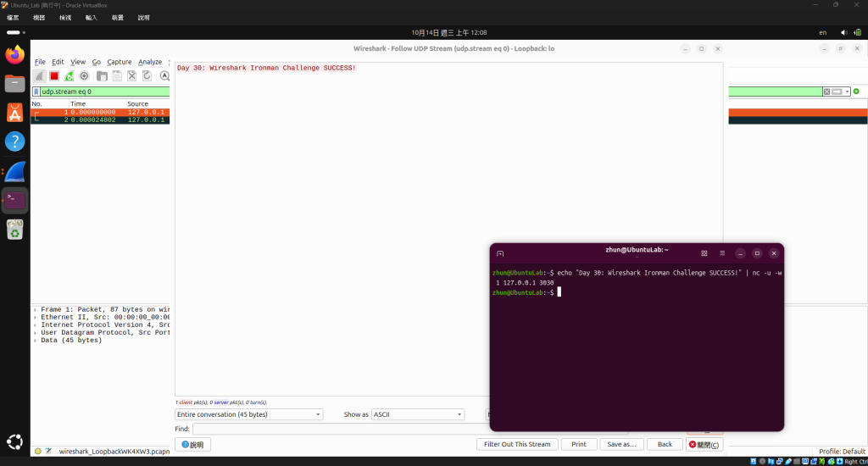Open the Help icon in the dock

(x=15, y=141)
